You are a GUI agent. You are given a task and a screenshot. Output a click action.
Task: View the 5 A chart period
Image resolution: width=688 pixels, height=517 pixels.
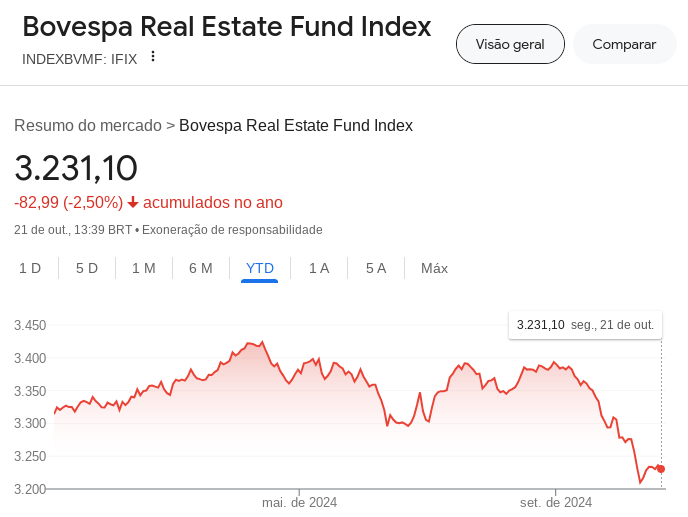376,268
